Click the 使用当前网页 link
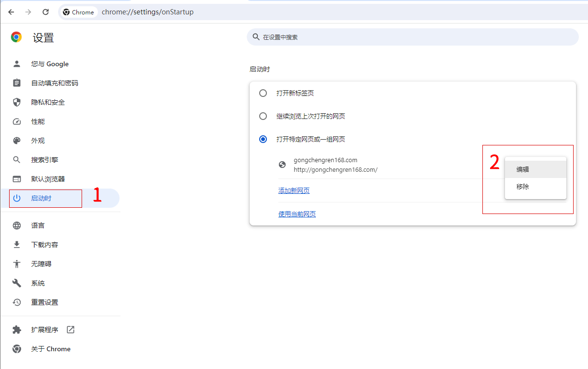Screen dimensions: 588x369 point(297,214)
